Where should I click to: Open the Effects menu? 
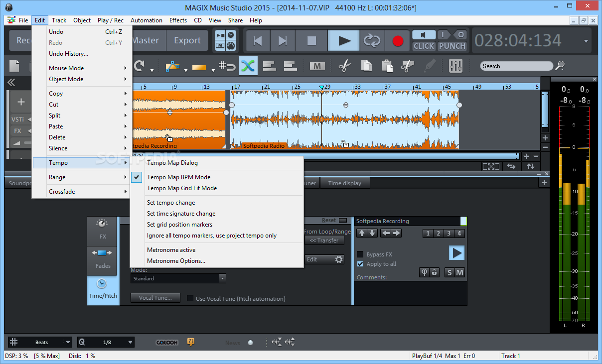click(178, 20)
